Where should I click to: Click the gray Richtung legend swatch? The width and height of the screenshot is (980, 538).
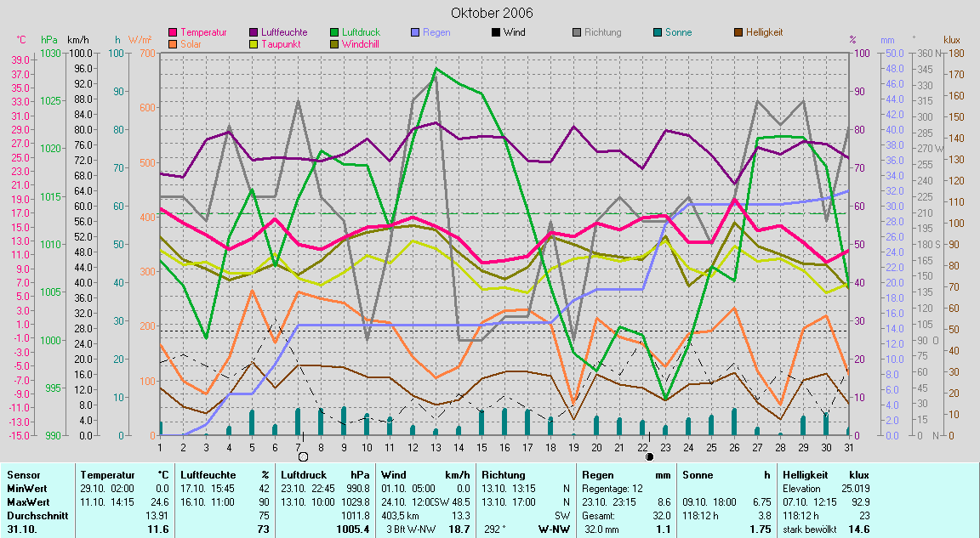click(x=577, y=32)
